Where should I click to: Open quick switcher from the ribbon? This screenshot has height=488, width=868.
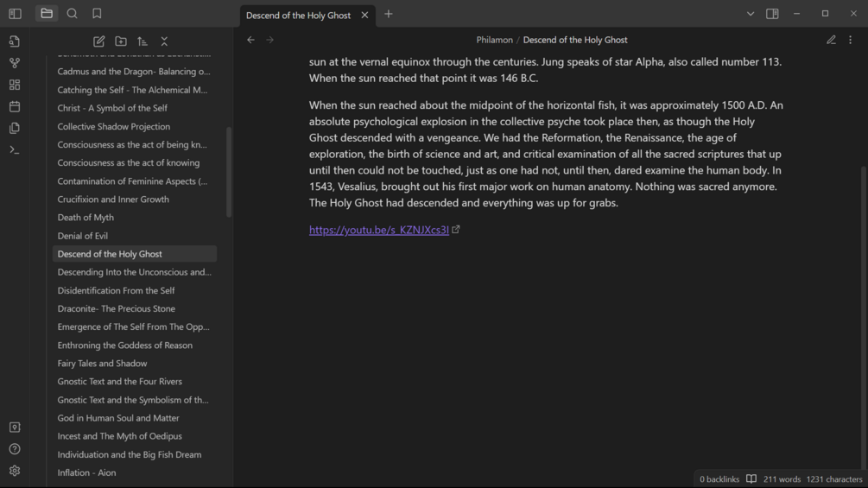(15, 41)
